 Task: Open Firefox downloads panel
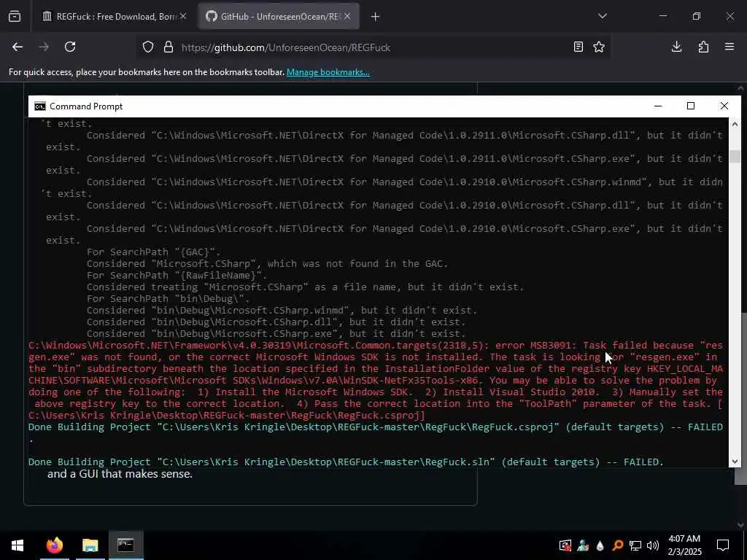(676, 47)
